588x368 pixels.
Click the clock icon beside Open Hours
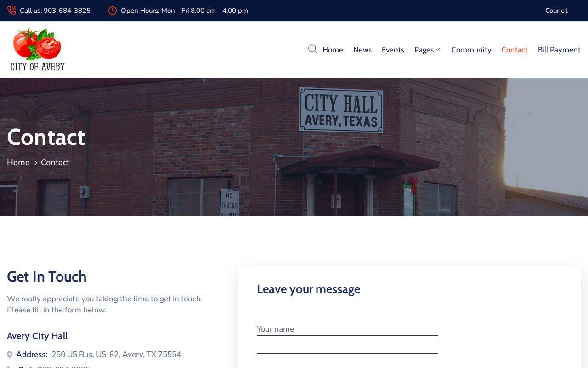tap(113, 11)
